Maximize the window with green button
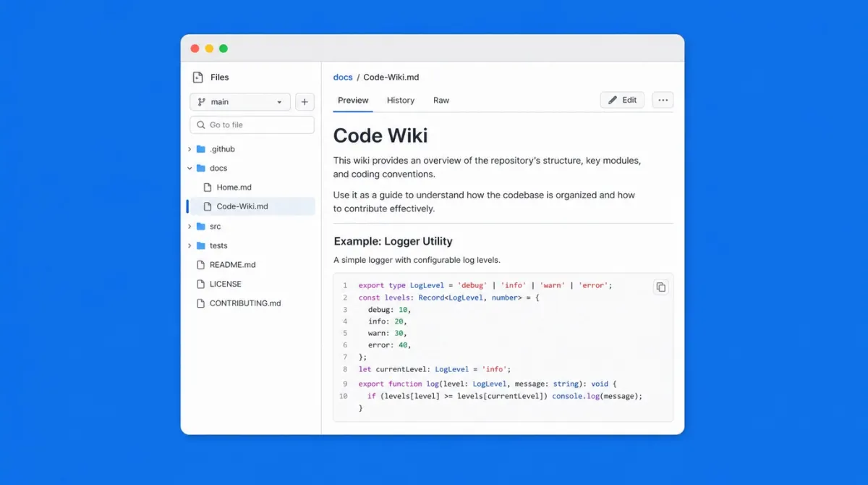Screen dimensions: 868x485 pos(224,48)
